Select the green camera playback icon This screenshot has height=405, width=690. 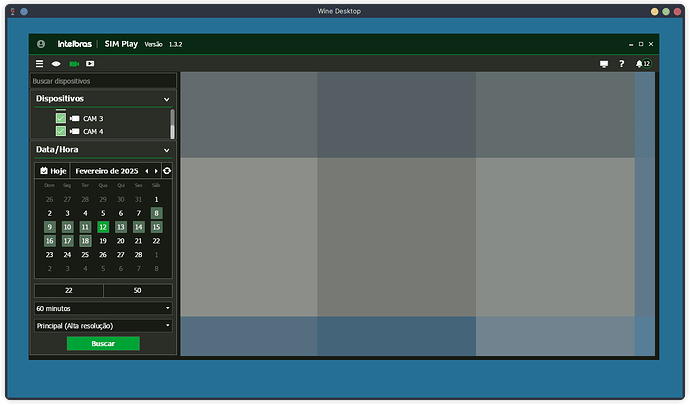point(73,63)
